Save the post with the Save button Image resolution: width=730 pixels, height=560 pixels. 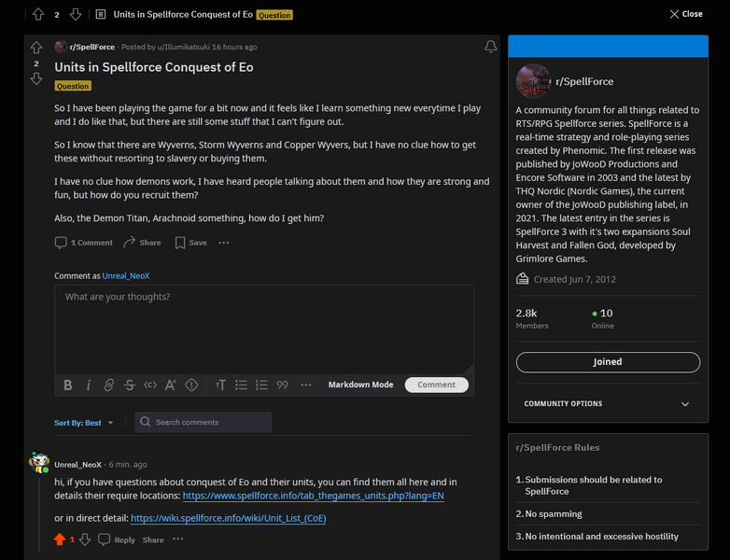190,243
